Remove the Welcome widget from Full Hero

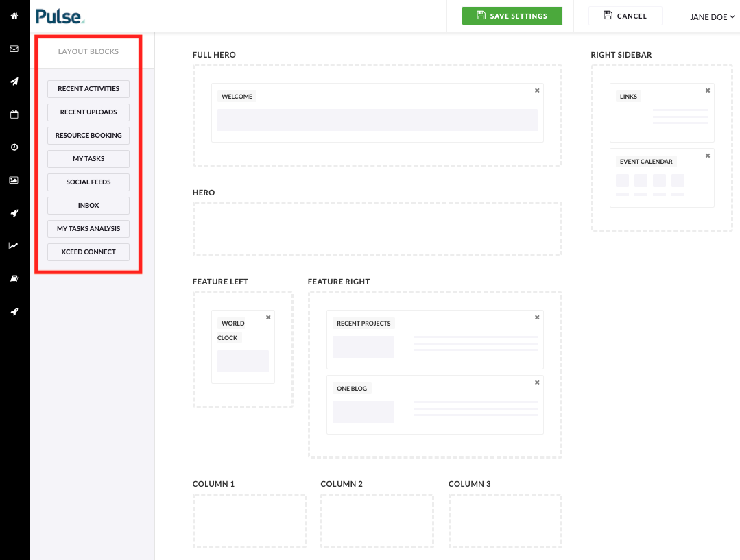click(537, 90)
